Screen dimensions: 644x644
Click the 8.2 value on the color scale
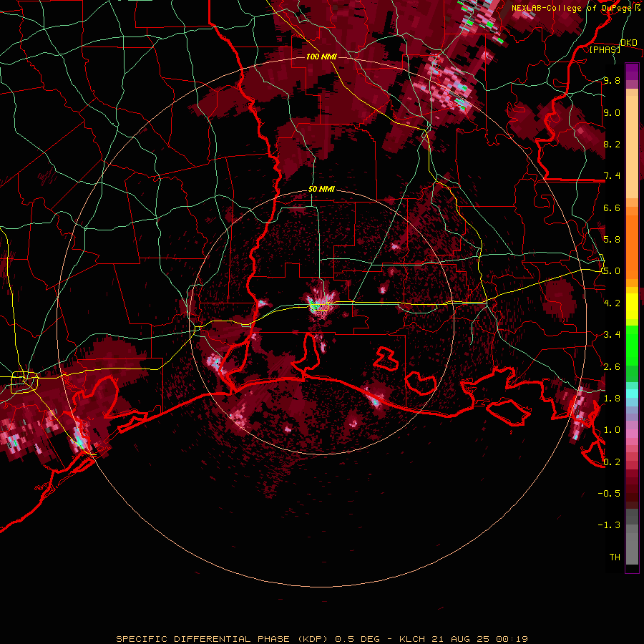[612, 144]
